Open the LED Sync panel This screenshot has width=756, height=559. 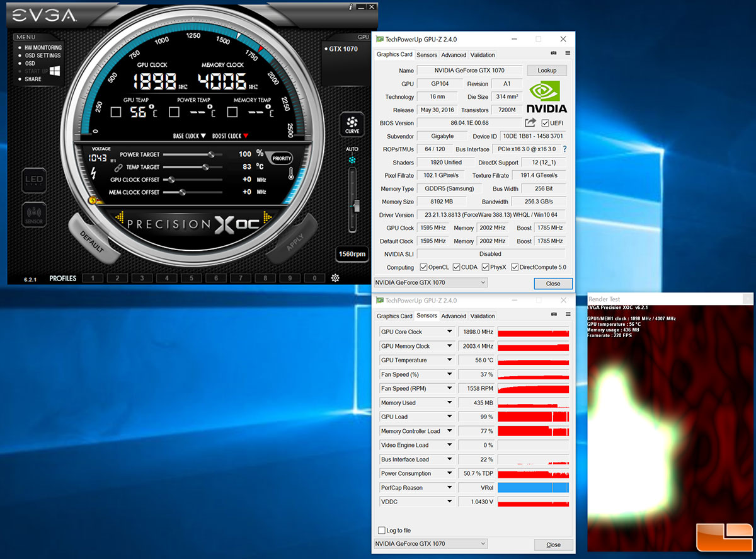(33, 181)
